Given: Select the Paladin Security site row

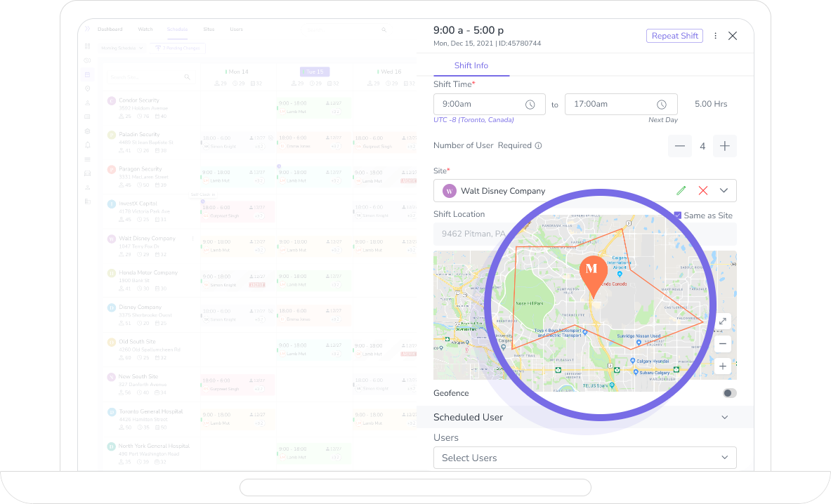Looking at the screenshot, I should (152, 142).
